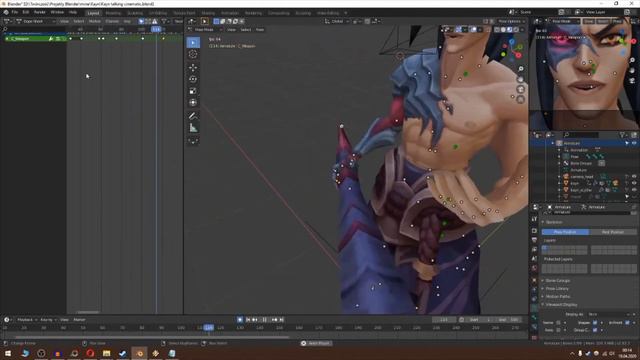Screen dimensions: 640x360
Task: Select the Select Box tool in viewport toolbar
Action: (193, 42)
